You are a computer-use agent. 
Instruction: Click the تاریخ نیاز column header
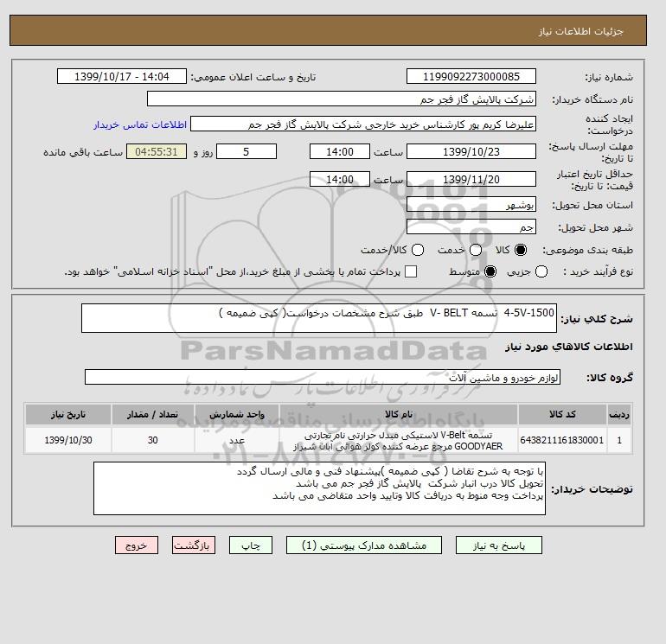pos(68,414)
